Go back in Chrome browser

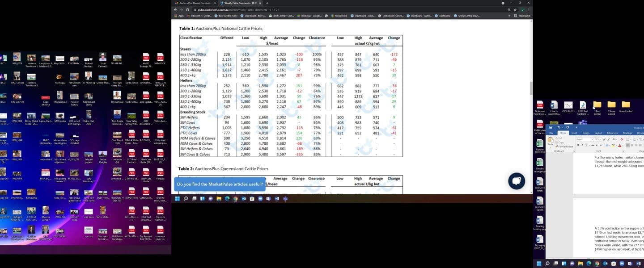click(x=175, y=9)
